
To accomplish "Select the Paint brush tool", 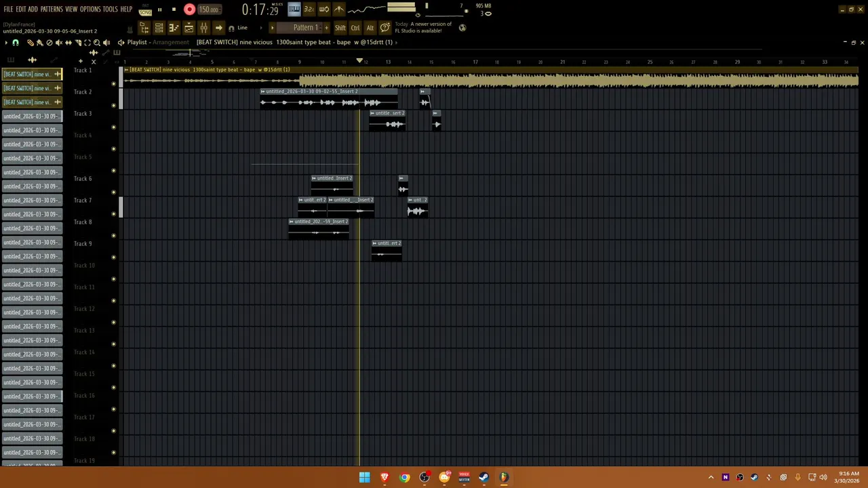I will 40,43.
